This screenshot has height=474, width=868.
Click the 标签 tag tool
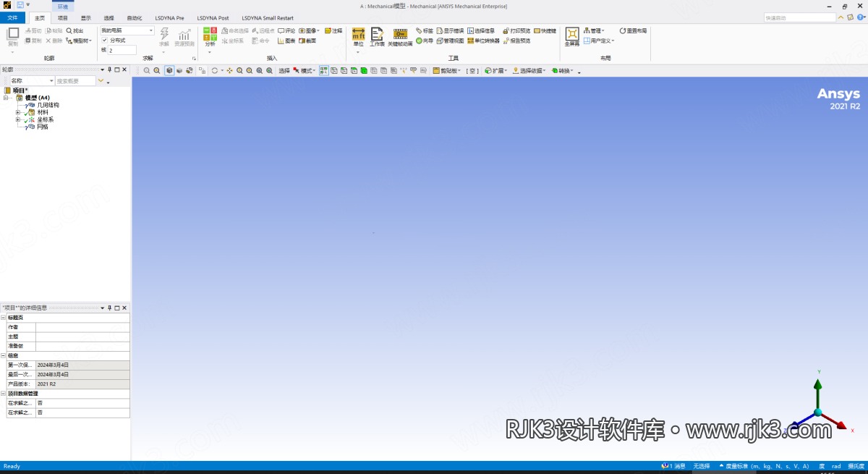tap(425, 31)
